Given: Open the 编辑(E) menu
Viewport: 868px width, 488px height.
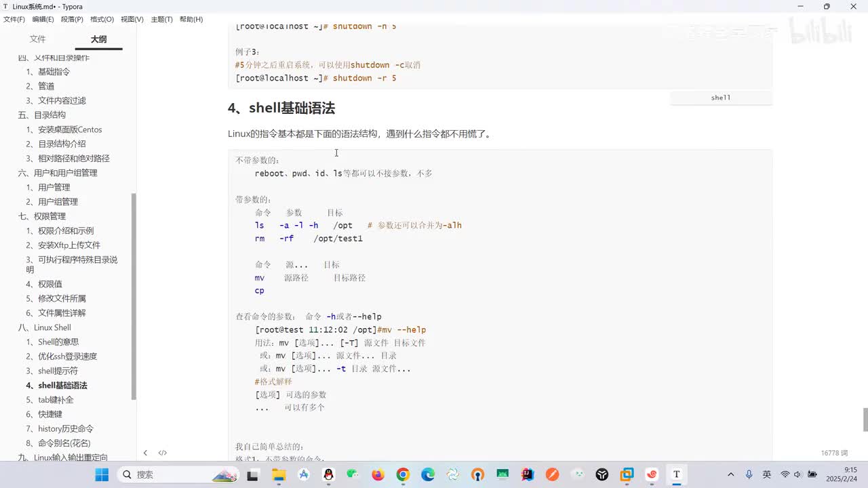Looking at the screenshot, I should click(x=43, y=20).
